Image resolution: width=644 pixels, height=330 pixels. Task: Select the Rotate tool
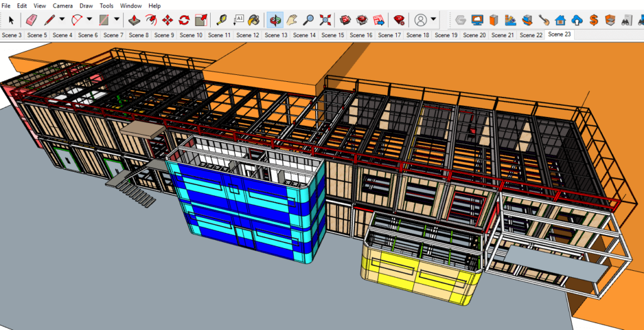(x=184, y=20)
